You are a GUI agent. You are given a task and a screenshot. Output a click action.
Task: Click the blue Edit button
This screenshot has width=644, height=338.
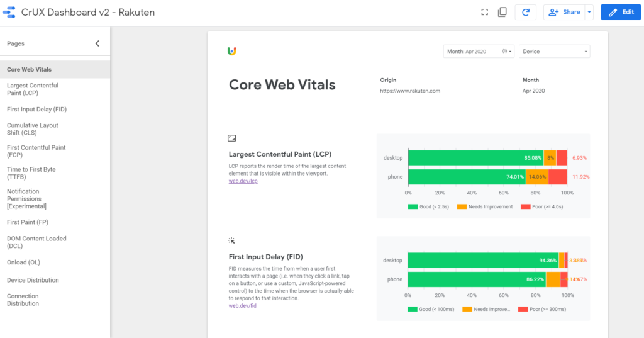621,13
